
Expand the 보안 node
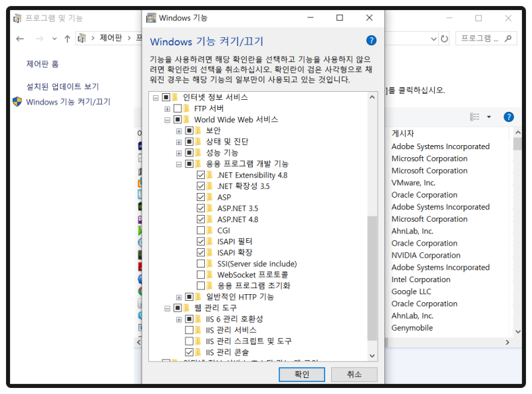pyautogui.click(x=179, y=131)
